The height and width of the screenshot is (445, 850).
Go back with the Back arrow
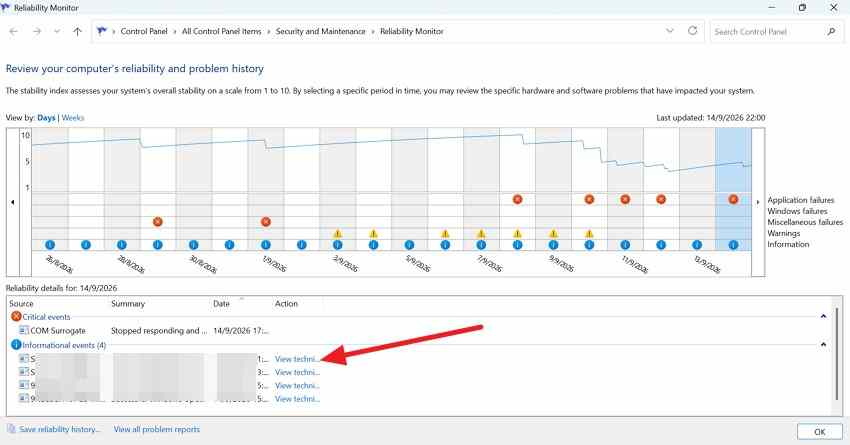[14, 31]
